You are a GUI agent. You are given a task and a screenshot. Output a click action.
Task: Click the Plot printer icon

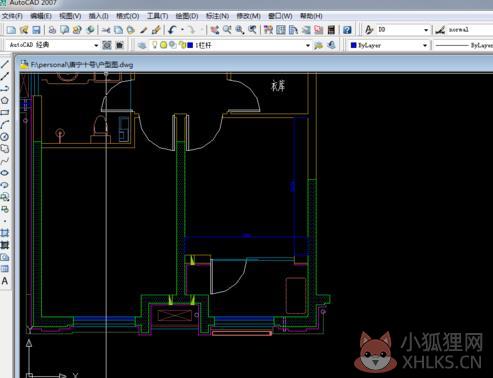click(x=52, y=30)
